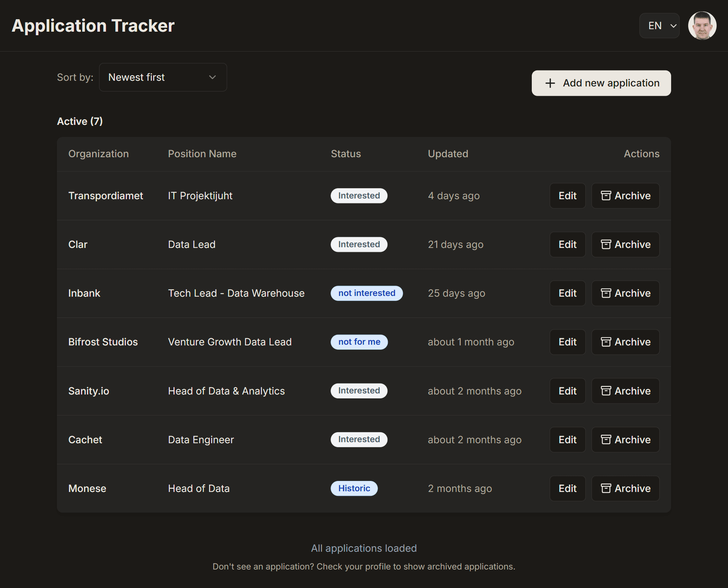Viewport: 728px width, 588px height.
Task: Edit the Inbank Tech Lead entry
Action: (567, 293)
